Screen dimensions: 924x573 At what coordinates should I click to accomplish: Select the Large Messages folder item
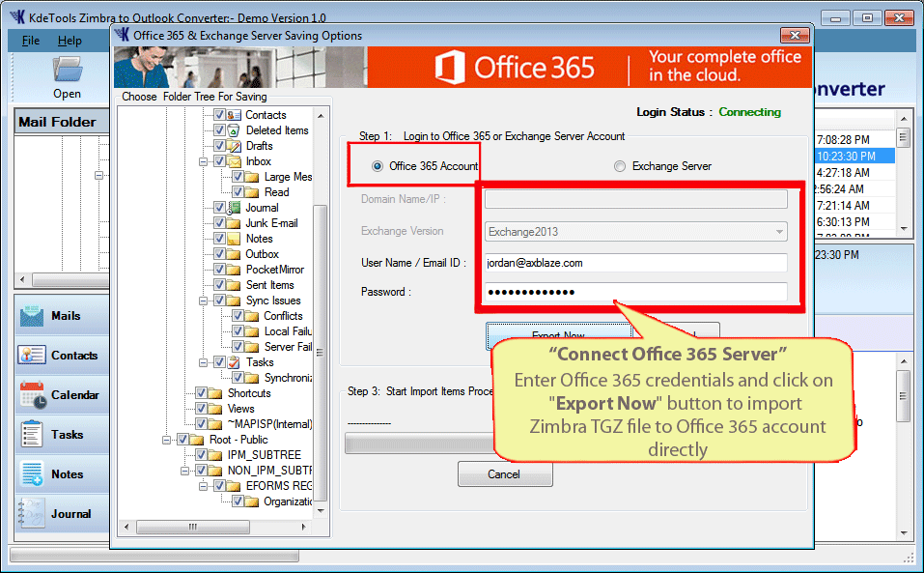288,177
